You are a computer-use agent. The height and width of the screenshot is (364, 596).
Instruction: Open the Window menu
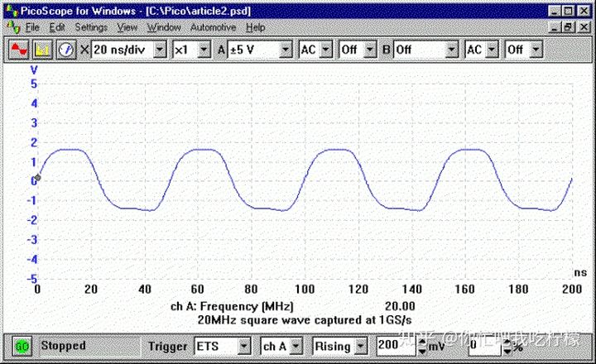coord(164,27)
